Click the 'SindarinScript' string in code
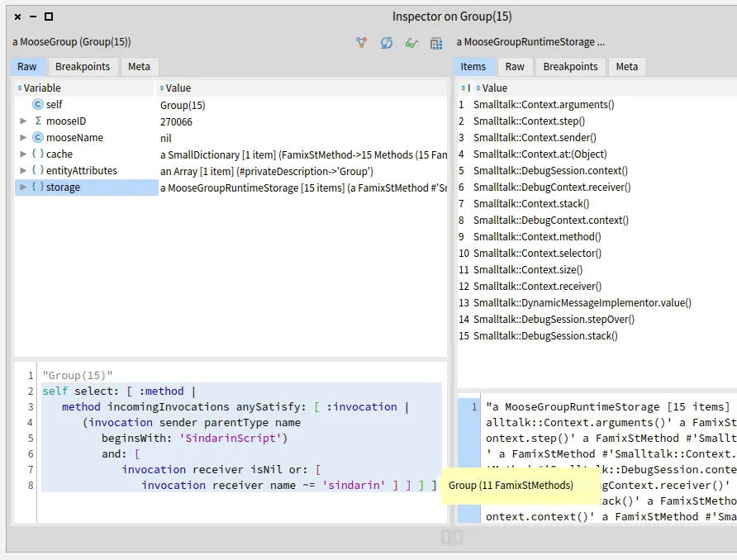 230,438
